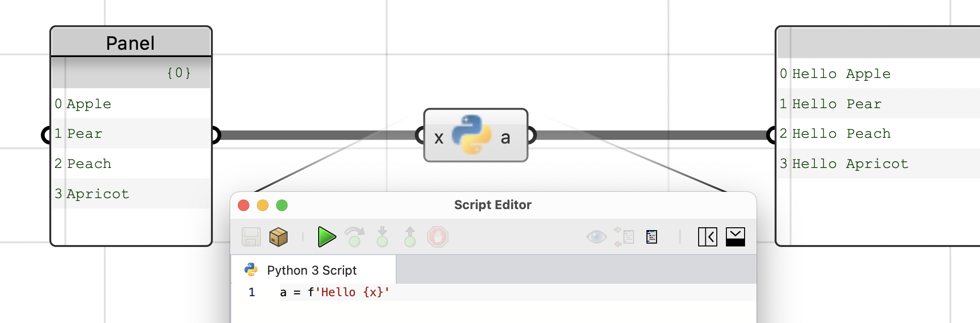Click the red stop hand icon
The image size is (980, 323).
[438, 237]
